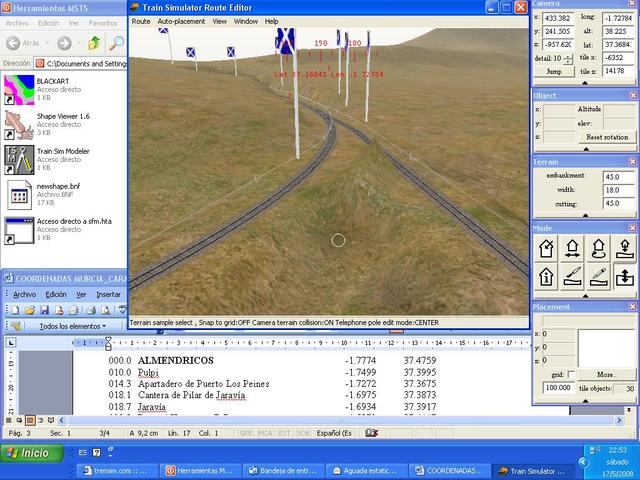Click the Reset rotation button
Viewport: 640px width, 480px height.
[607, 137]
